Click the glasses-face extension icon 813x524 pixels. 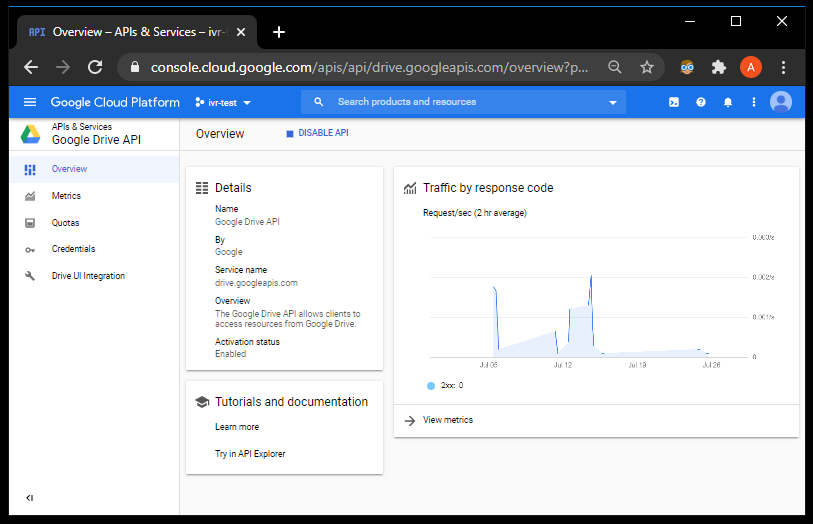[687, 67]
